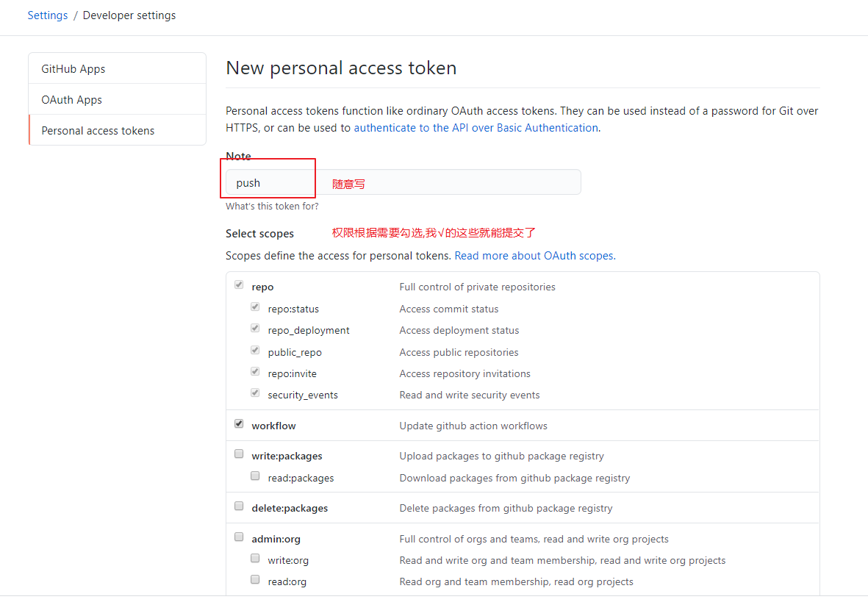Select the read:packages checkbox
Screen dimensions: 868x616
pyautogui.click(x=255, y=476)
